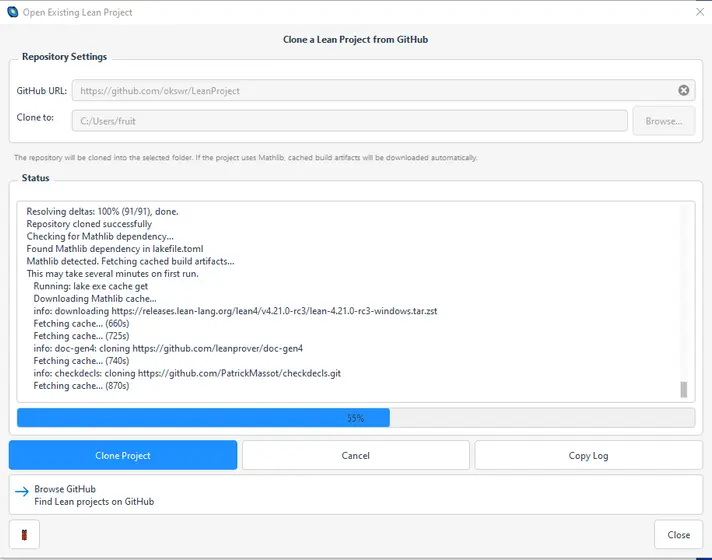
Task: Close the dialog using title bar X
Action: pyautogui.click(x=699, y=12)
